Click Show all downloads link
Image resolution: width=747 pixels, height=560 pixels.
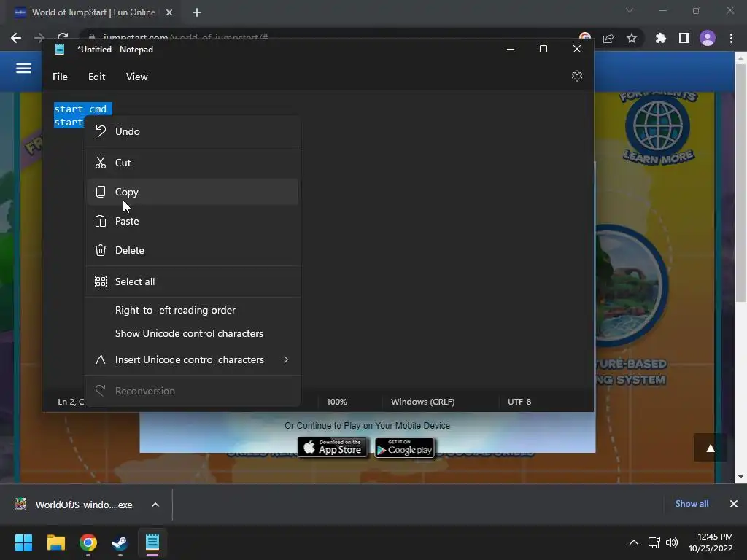[x=692, y=504]
